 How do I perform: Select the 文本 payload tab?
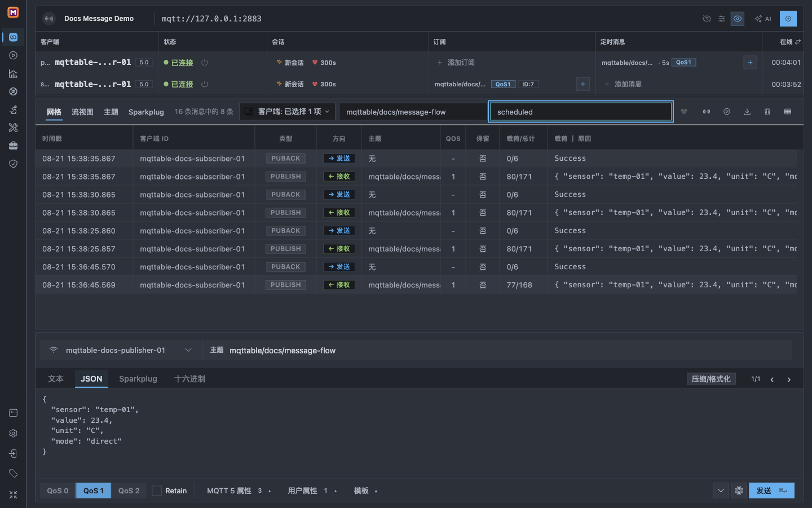(56, 379)
